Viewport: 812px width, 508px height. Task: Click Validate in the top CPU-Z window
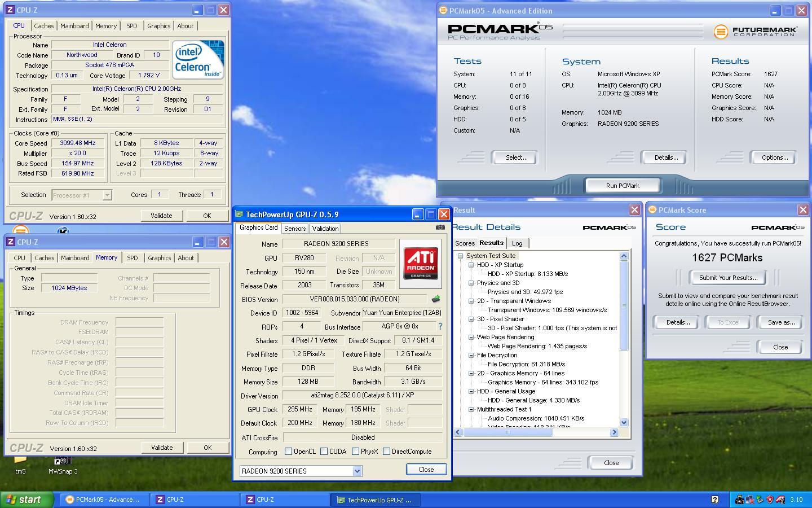pos(161,216)
